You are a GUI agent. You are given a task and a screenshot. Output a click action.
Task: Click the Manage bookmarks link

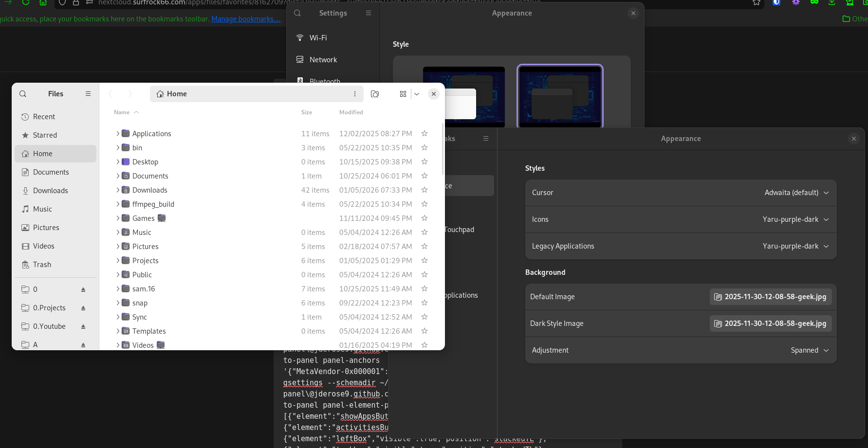(246, 19)
